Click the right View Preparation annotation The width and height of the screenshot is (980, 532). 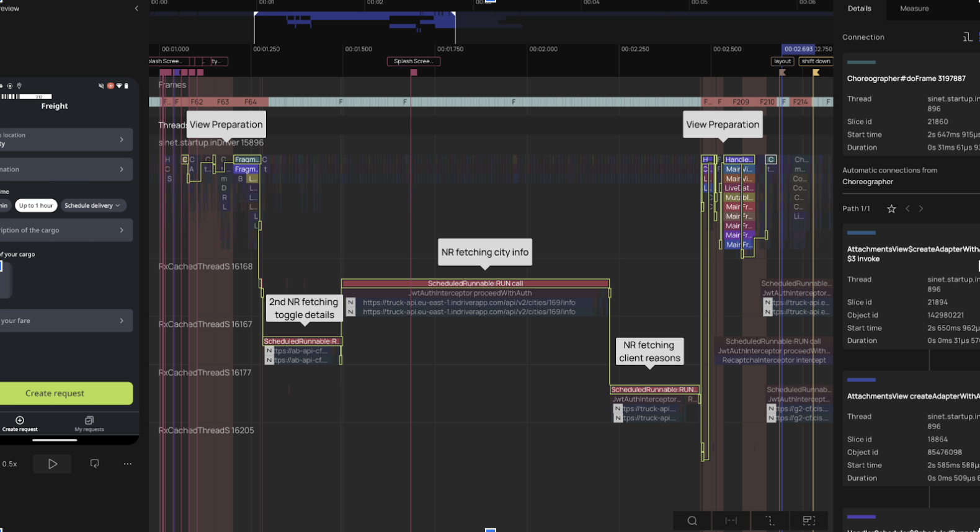[x=723, y=125]
